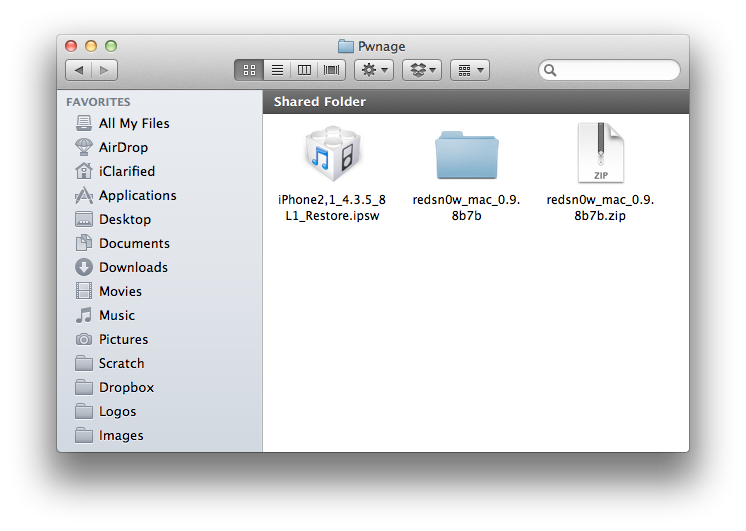The width and height of the screenshot is (746, 531).
Task: Open the gear Action dropdown menu
Action: coord(374,70)
